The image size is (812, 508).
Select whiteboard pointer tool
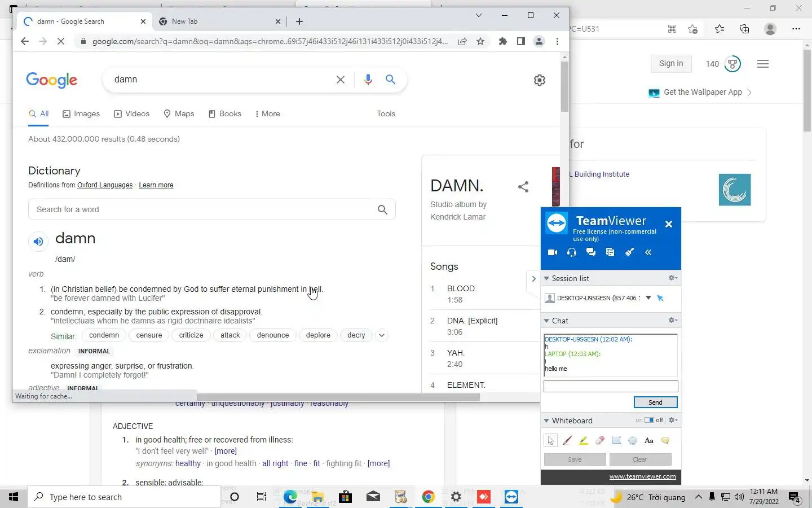pyautogui.click(x=551, y=440)
